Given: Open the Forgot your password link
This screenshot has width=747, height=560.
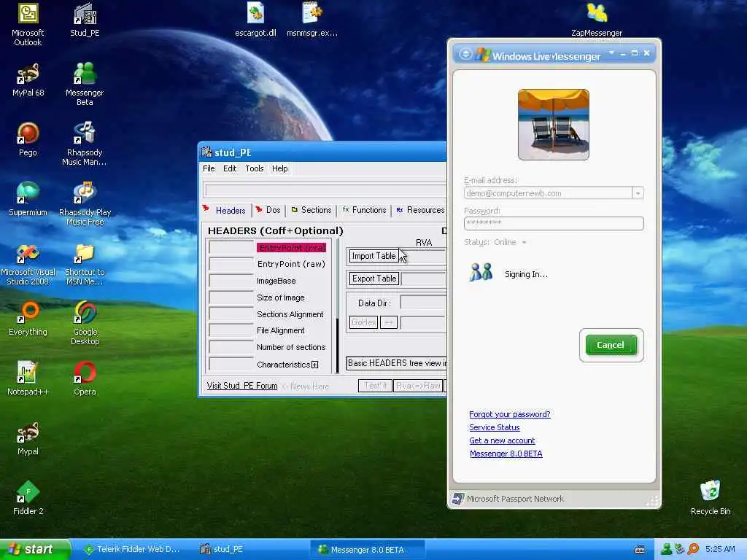Looking at the screenshot, I should pos(510,414).
